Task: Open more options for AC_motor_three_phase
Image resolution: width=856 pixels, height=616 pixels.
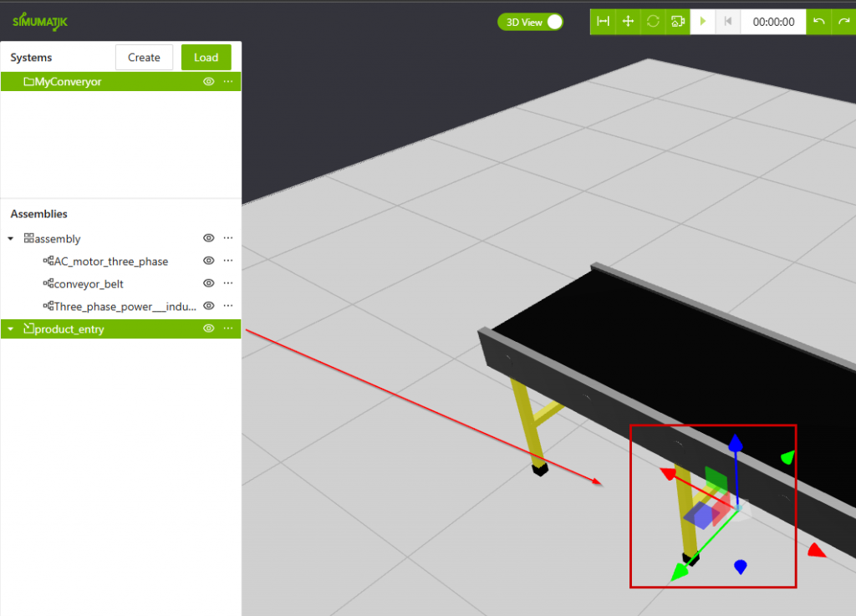Action: pos(228,261)
